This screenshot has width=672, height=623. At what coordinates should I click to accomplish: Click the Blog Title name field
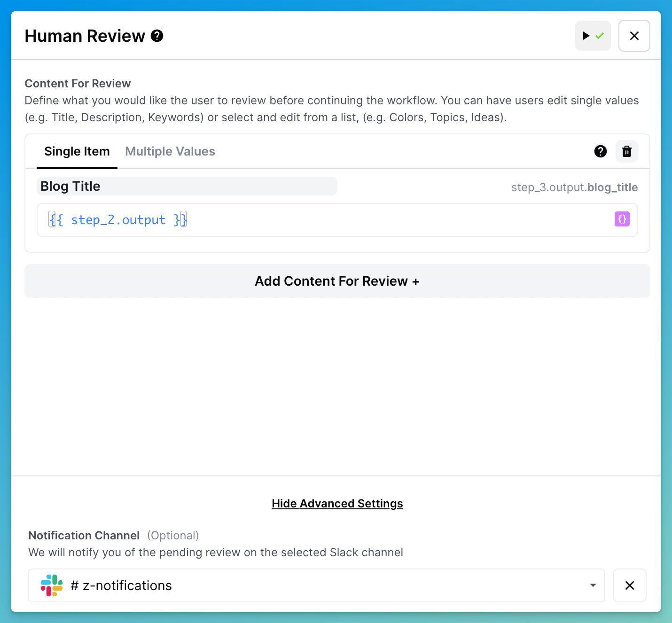[187, 187]
